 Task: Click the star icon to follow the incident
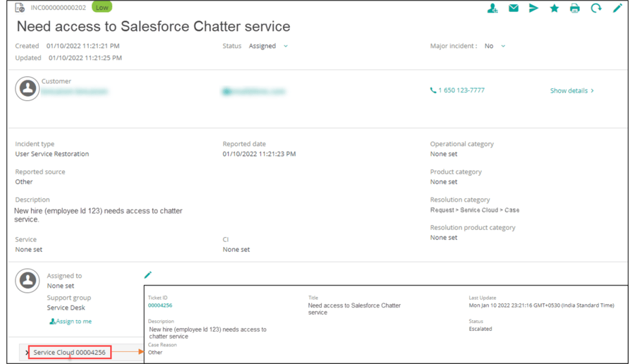(x=555, y=8)
